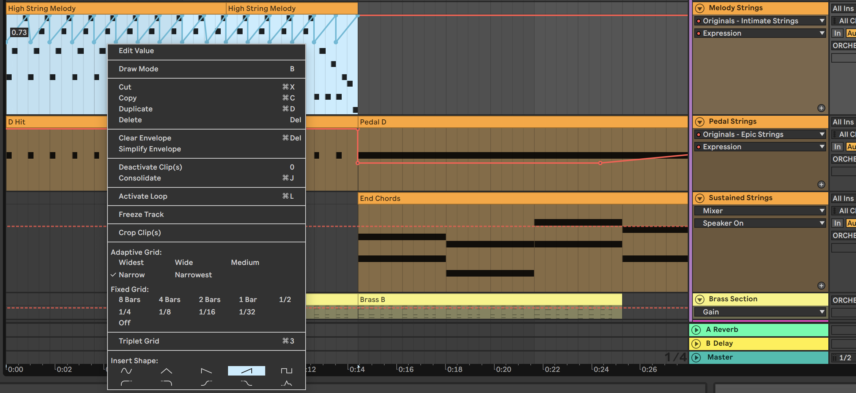The height and width of the screenshot is (393, 856).
Task: Set fixed grid to 1 Bar
Action: coord(248,300)
